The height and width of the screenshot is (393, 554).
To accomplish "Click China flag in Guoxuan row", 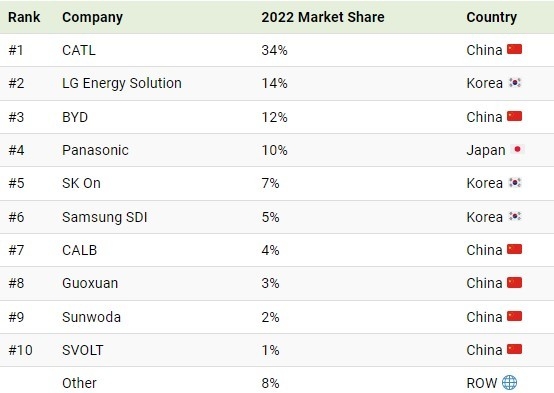I will (514, 282).
